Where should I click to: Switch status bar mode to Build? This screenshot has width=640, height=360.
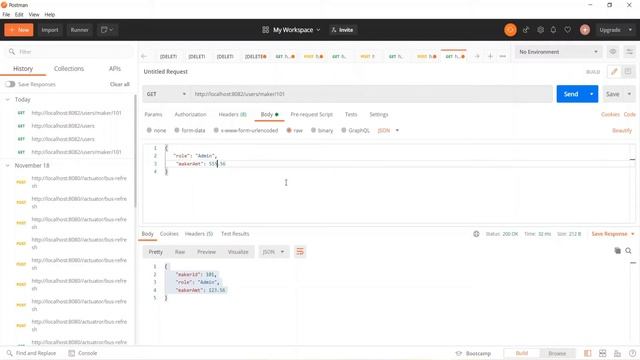click(522, 353)
